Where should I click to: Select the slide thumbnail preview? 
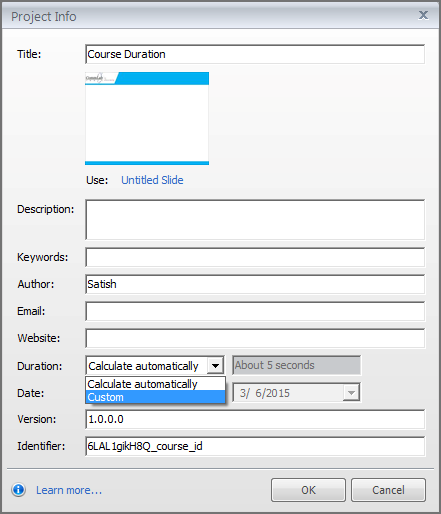147,118
